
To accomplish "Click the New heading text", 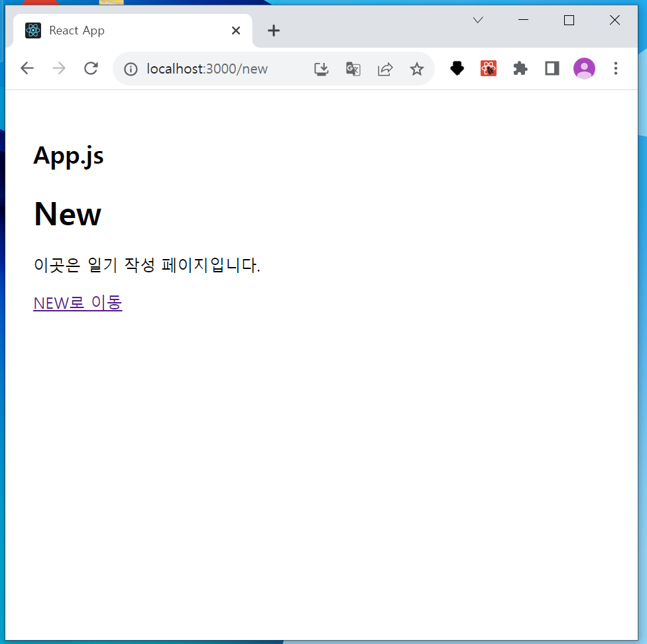I will tap(68, 214).
